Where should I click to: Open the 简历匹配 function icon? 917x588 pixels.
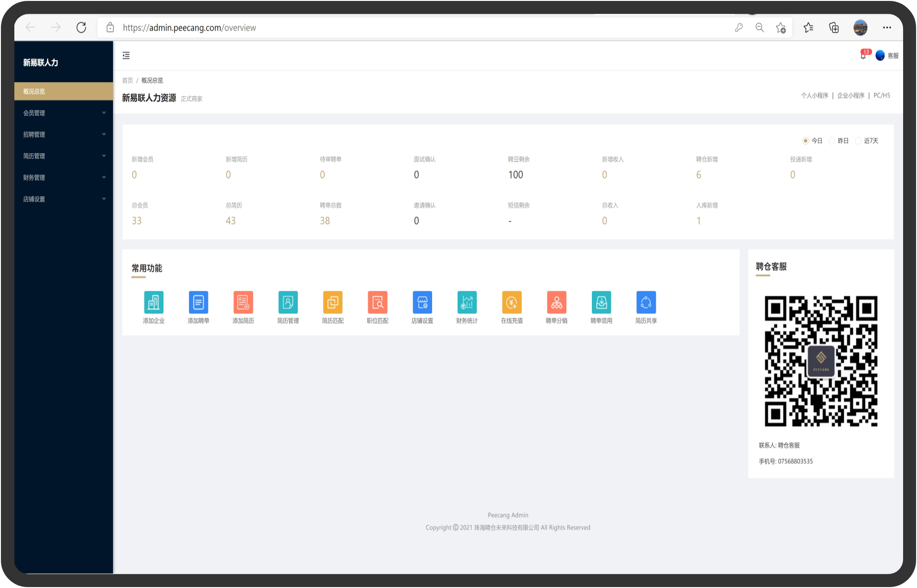pyautogui.click(x=333, y=303)
